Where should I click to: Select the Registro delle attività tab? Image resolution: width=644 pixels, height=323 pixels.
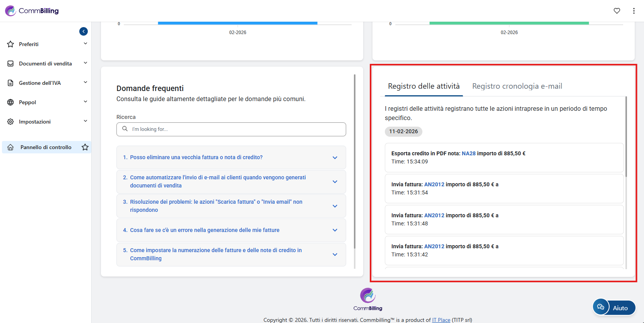coord(424,86)
